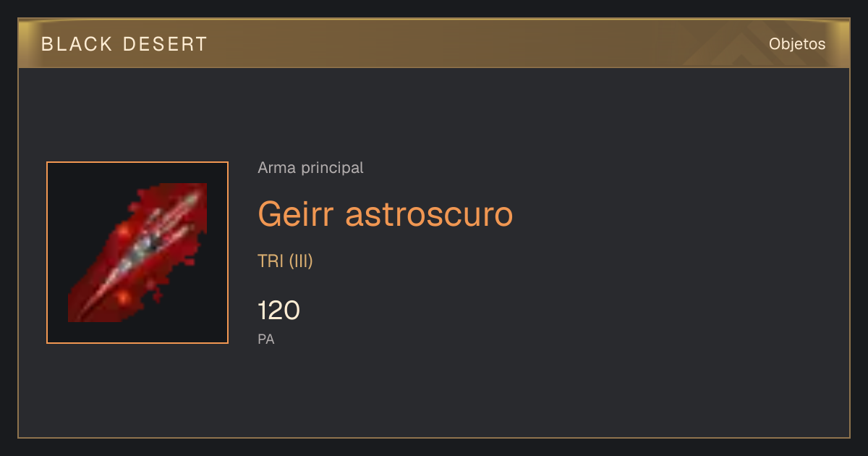
Task: Click the BLACK DESERT header title
Action: [124, 44]
